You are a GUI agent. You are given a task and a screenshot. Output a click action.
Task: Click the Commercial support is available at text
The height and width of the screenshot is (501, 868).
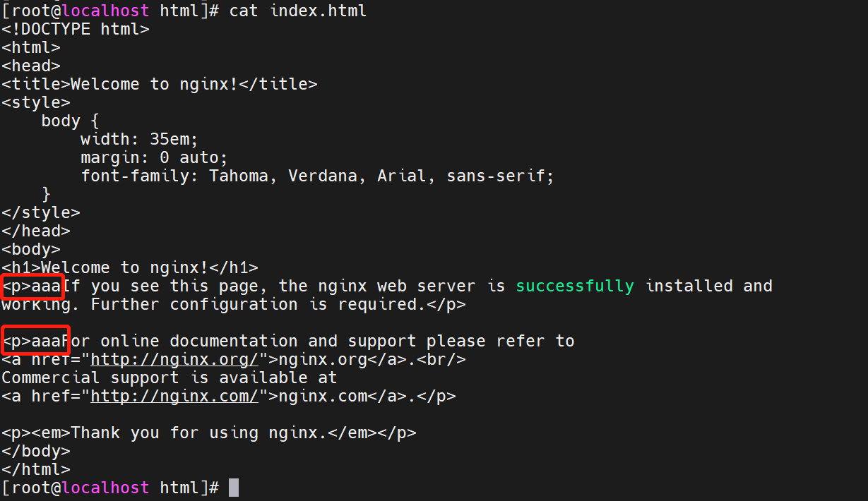coord(170,378)
